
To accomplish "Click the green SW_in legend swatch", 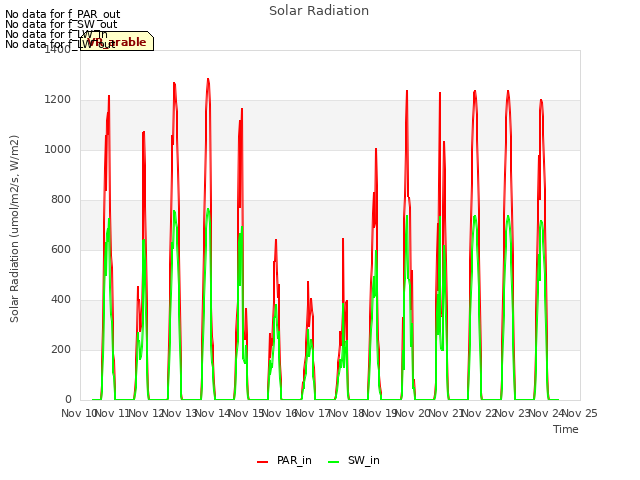I will click(333, 462).
